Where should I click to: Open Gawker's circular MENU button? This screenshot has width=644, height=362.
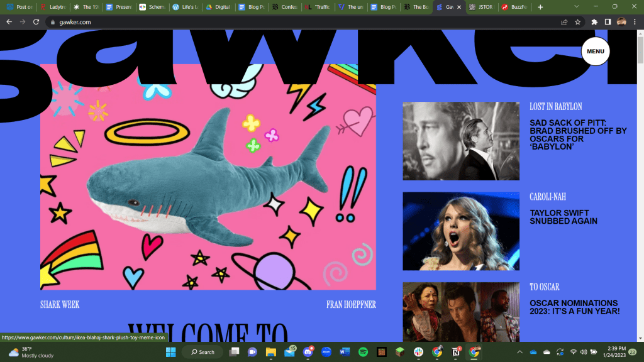(594, 52)
